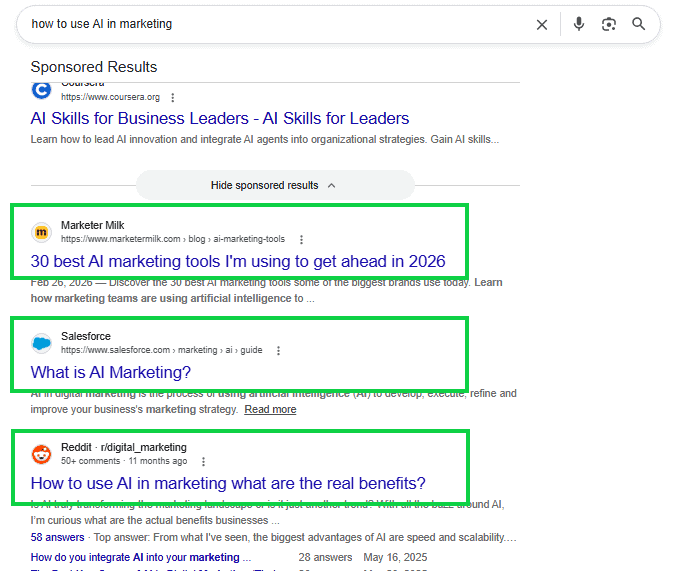Click the Reddit favicon
The image size is (688, 571).
click(42, 454)
